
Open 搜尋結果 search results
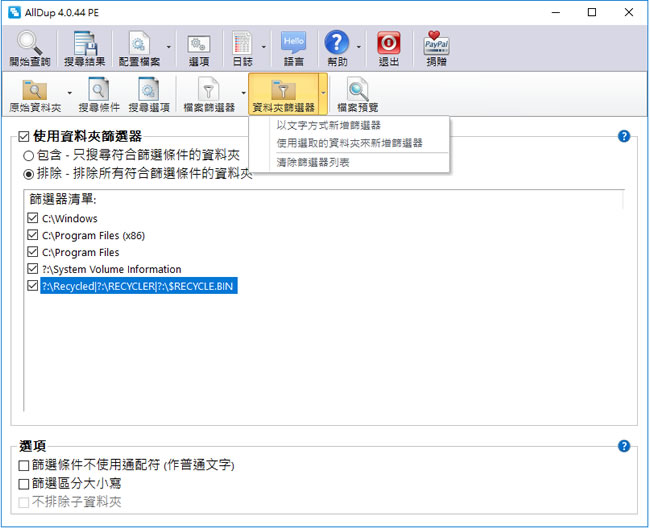(85, 48)
